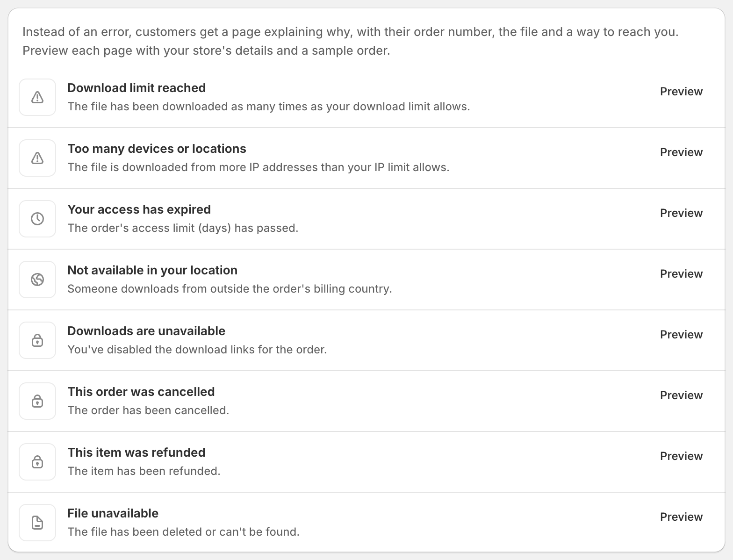The width and height of the screenshot is (733, 560).
Task: Click the warning icon beside Download limit reached
Action: [37, 97]
